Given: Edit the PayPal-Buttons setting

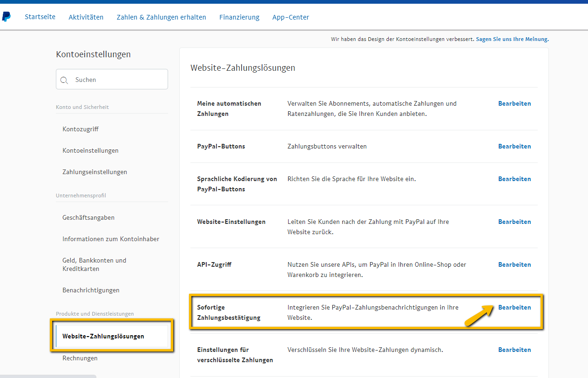Looking at the screenshot, I should [514, 146].
